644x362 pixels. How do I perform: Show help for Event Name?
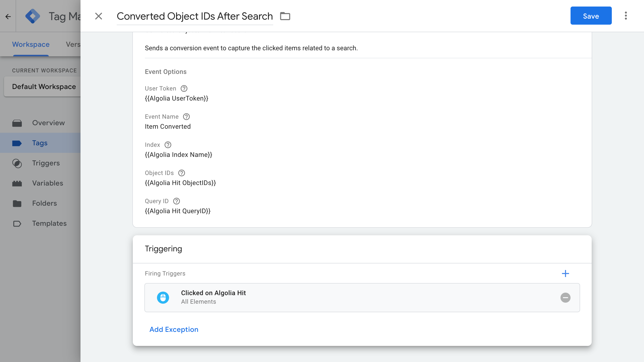click(186, 117)
